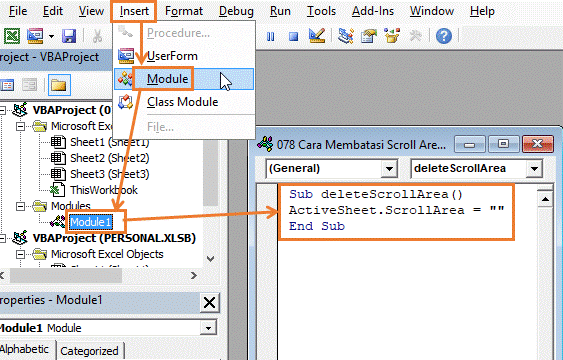Open the Format menu
This screenshot has height=360, width=563.
coord(184,11)
